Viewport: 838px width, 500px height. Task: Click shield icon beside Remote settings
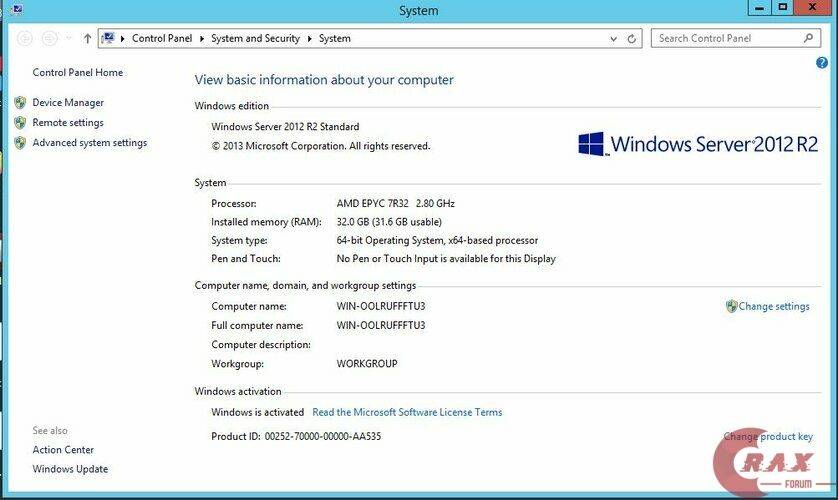point(20,123)
